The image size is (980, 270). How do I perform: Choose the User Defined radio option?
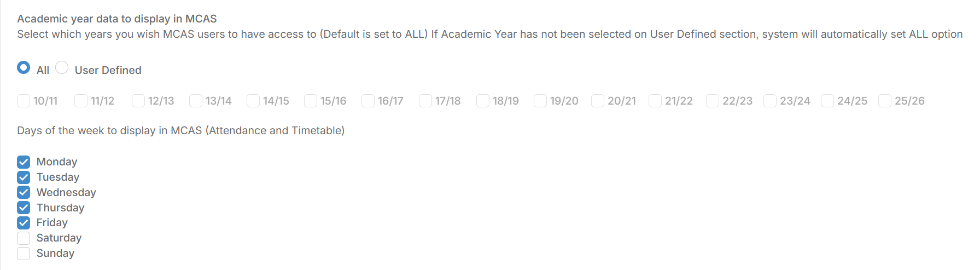(62, 68)
